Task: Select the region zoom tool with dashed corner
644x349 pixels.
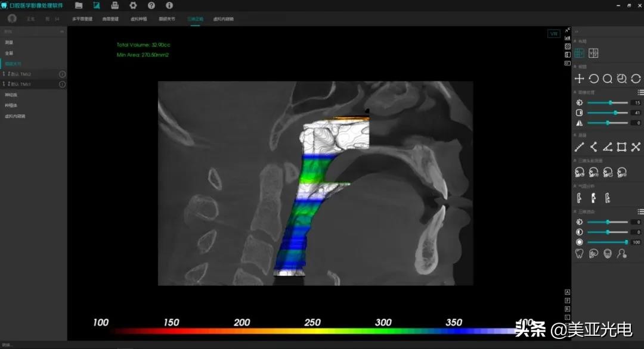Action: point(622,79)
